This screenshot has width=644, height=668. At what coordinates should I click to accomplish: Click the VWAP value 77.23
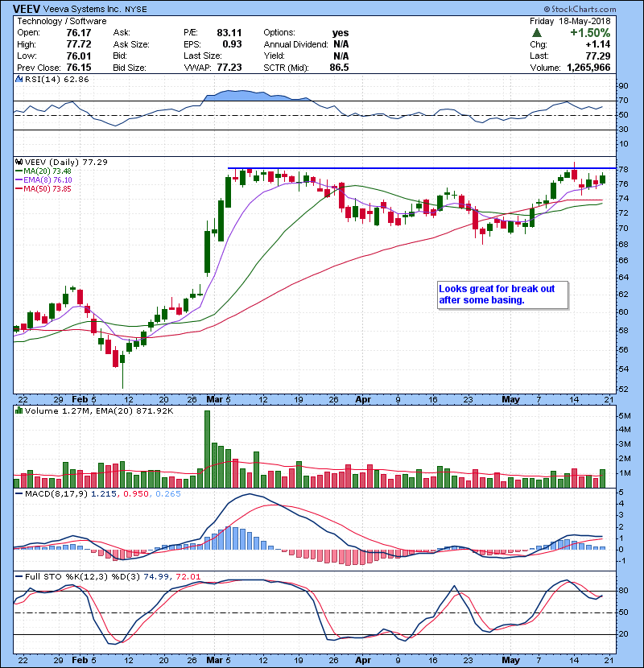pos(229,68)
